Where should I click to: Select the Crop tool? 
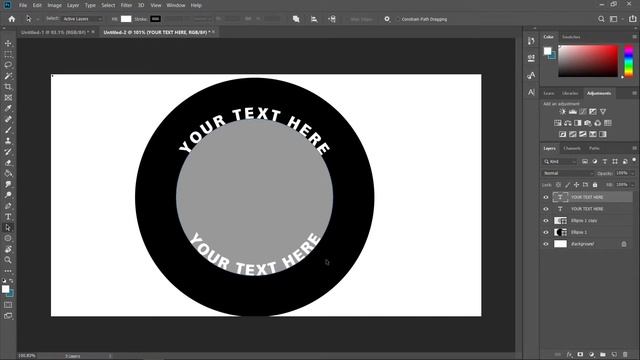8,87
